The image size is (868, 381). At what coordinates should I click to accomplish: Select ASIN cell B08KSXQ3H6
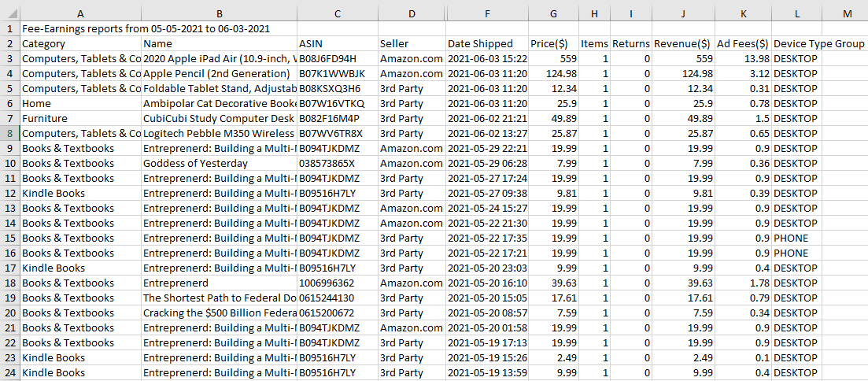[x=338, y=89]
